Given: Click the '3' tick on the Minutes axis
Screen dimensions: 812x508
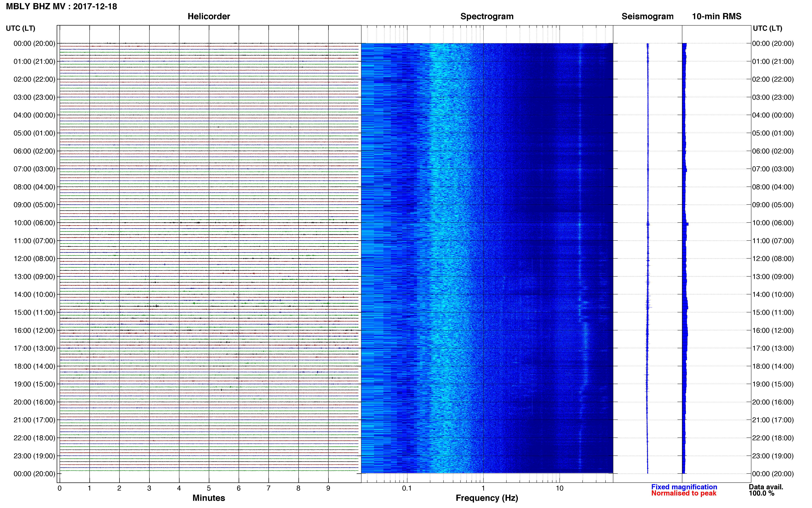Looking at the screenshot, I should pos(149,488).
